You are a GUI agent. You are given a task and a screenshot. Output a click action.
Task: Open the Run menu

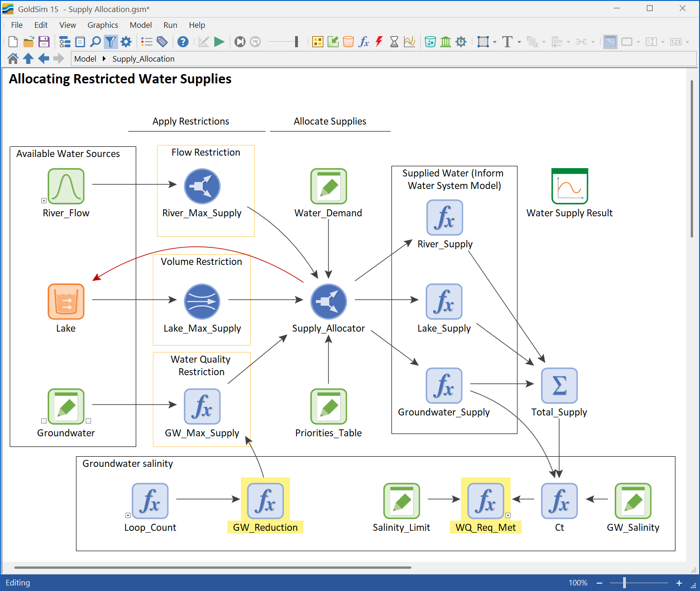click(x=170, y=25)
